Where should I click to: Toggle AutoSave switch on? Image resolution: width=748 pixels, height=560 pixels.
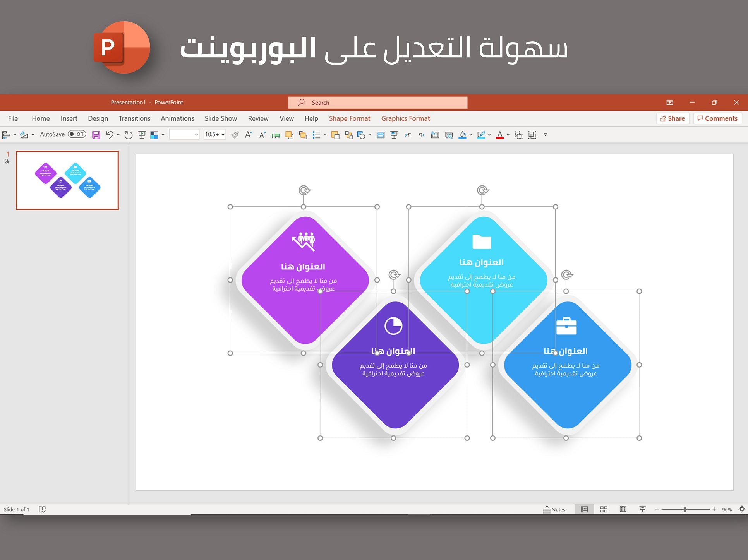tap(77, 134)
